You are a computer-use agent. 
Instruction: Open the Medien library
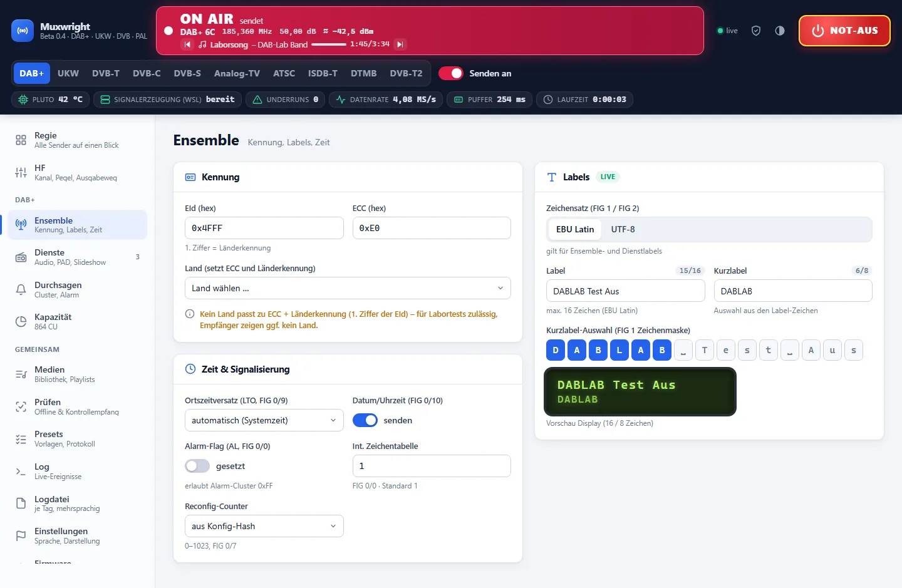[x=77, y=374]
